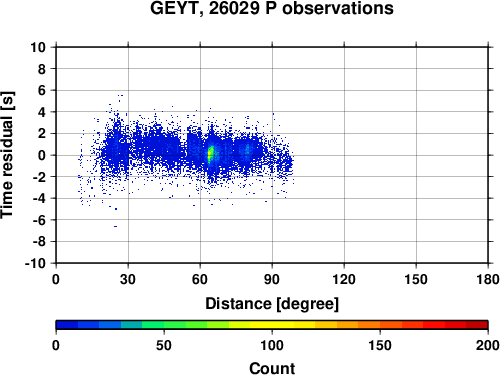The image size is (500, 375).
Task: Click the y-axis tick label "10"
Action: (38, 47)
